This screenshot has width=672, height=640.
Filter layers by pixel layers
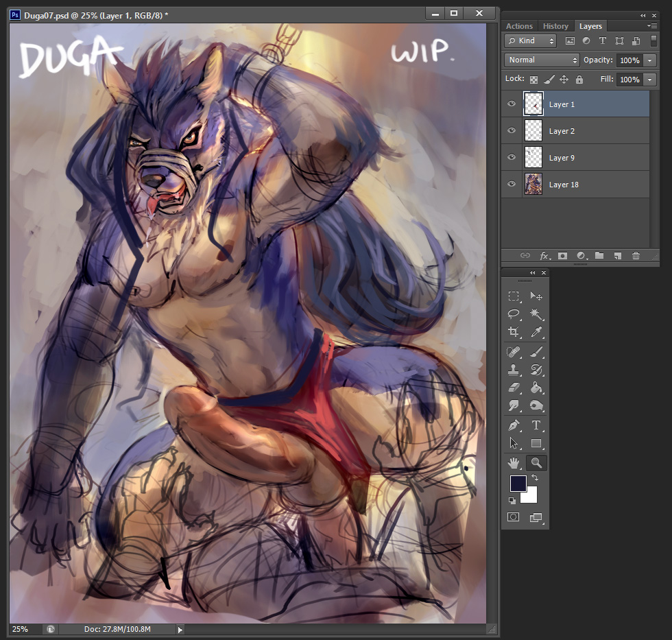pyautogui.click(x=570, y=41)
